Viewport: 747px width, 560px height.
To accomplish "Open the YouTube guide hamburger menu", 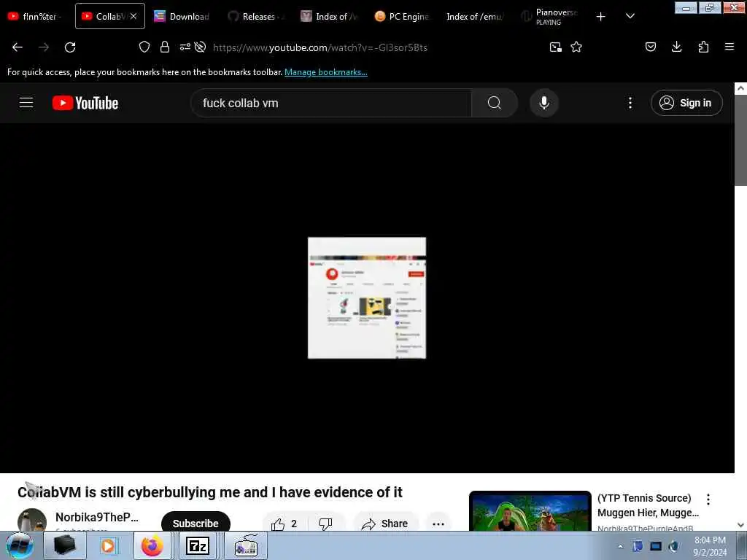I will 26,102.
